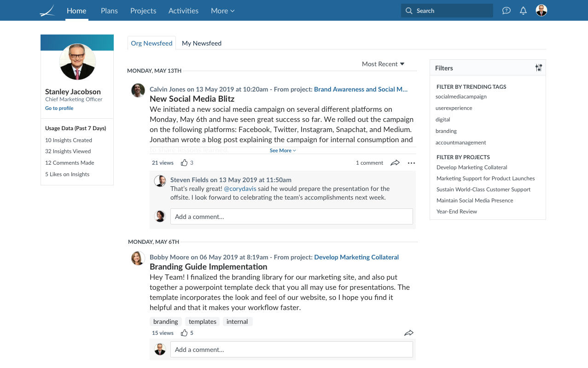This screenshot has width=588, height=368.
Task: Share the New Social Media Blitz post
Action: pyautogui.click(x=395, y=162)
